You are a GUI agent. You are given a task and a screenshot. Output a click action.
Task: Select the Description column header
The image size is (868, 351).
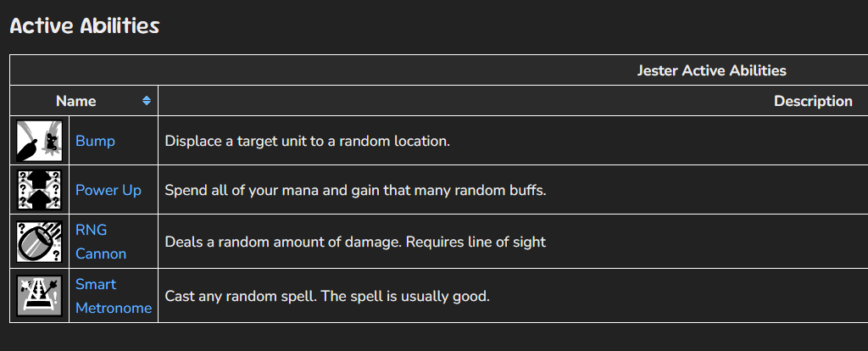[813, 101]
